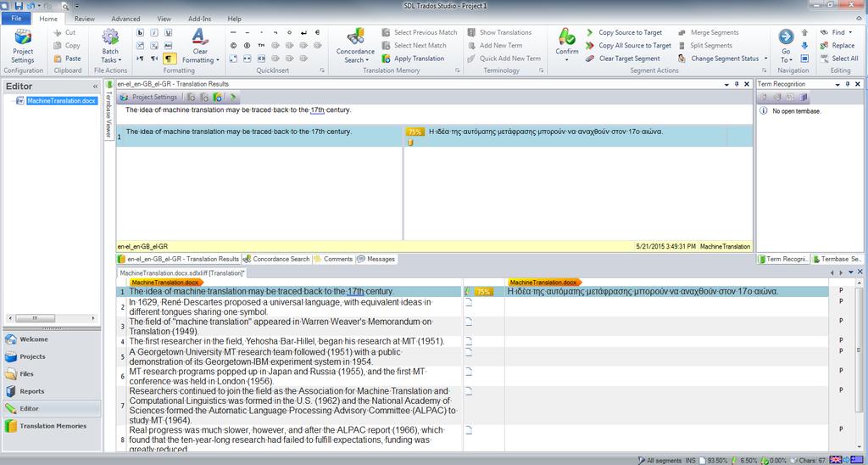Click the MachineTranslation.docx.sdlxliff document tab

[x=183, y=273]
